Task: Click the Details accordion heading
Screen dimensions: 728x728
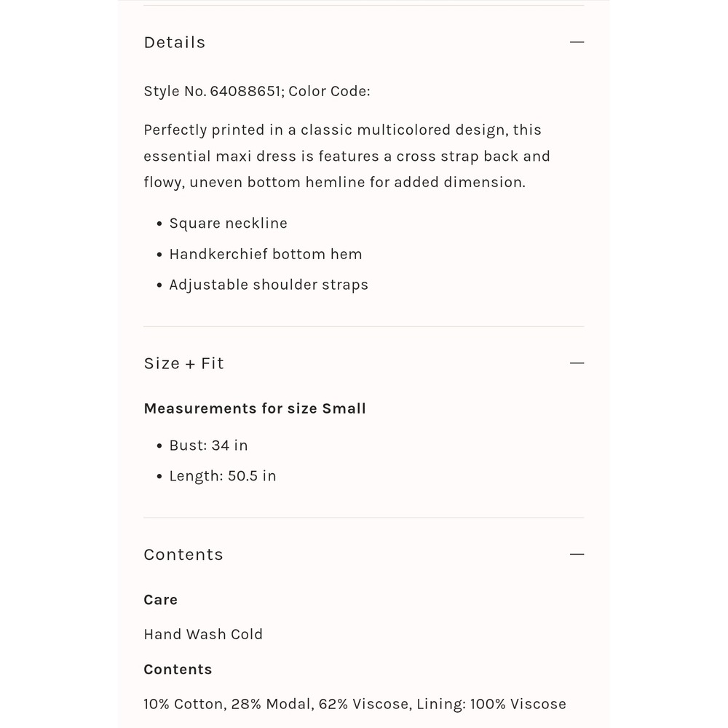Action: point(175,42)
